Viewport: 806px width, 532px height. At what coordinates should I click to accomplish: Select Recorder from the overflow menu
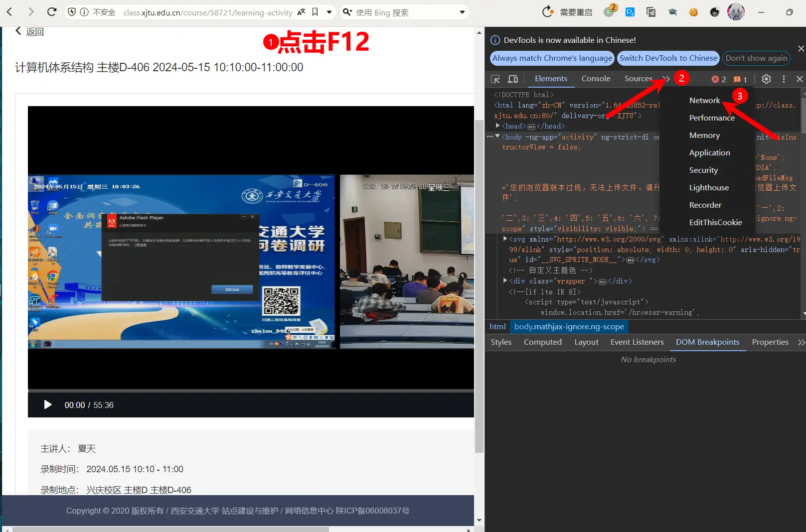point(705,205)
